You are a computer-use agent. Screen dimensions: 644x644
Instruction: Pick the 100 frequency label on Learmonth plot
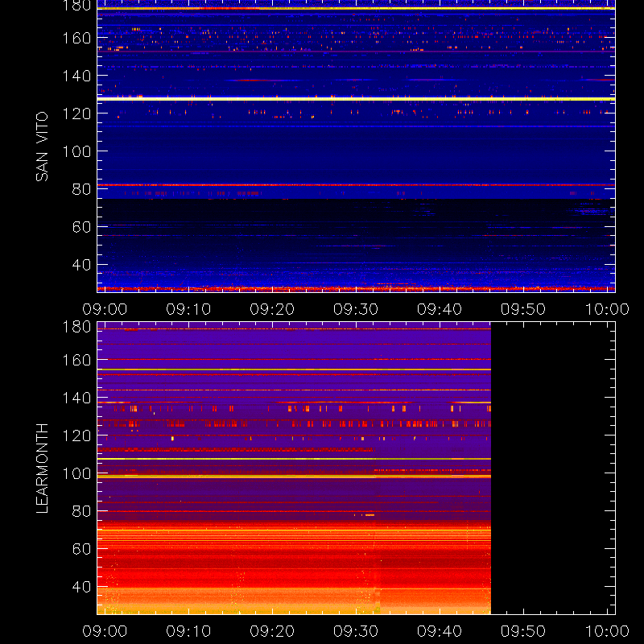76,473
